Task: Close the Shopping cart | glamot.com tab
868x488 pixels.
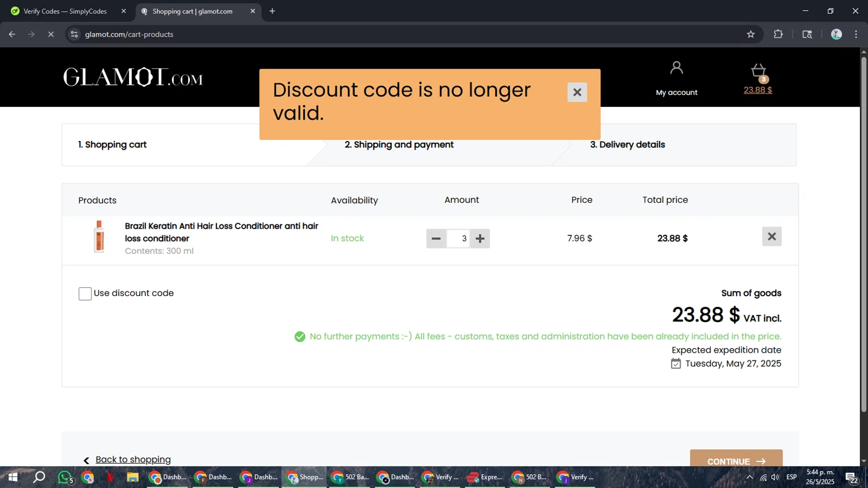Action: (x=252, y=11)
